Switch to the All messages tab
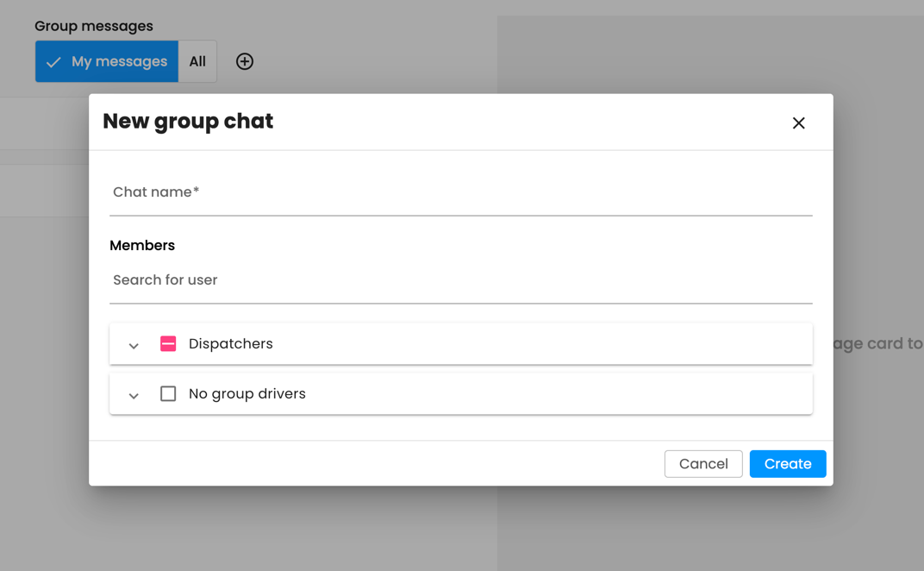The width and height of the screenshot is (924, 571). point(197,61)
